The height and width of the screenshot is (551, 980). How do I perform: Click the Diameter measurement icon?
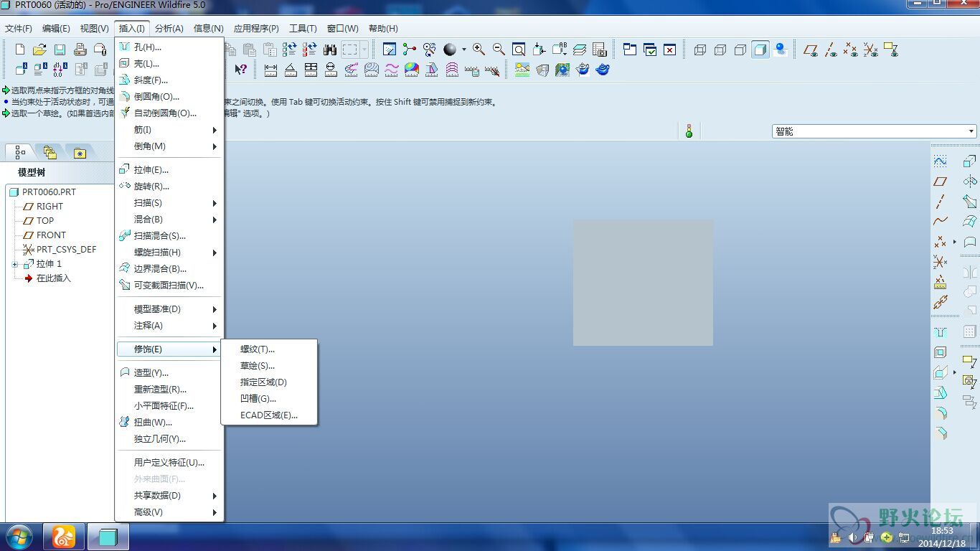coord(331,70)
